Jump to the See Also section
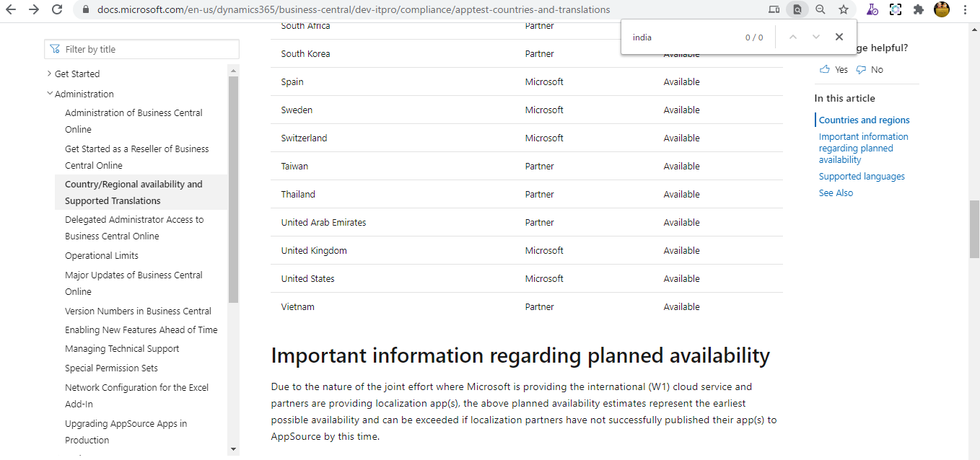 tap(836, 193)
